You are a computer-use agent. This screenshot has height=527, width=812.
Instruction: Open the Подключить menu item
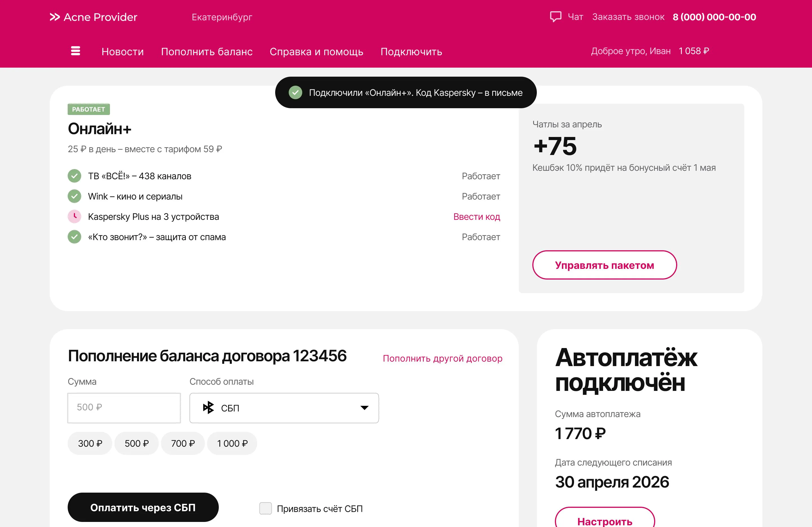point(411,52)
